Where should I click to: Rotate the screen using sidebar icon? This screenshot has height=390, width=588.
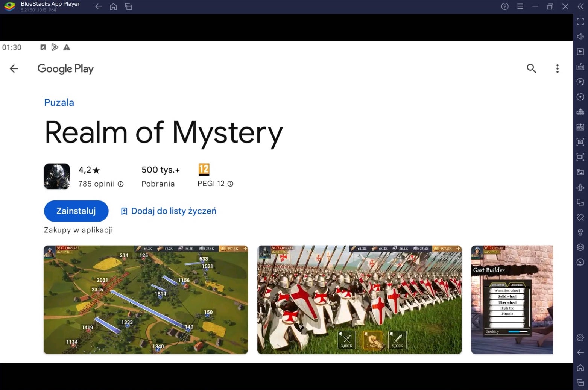pyautogui.click(x=580, y=217)
